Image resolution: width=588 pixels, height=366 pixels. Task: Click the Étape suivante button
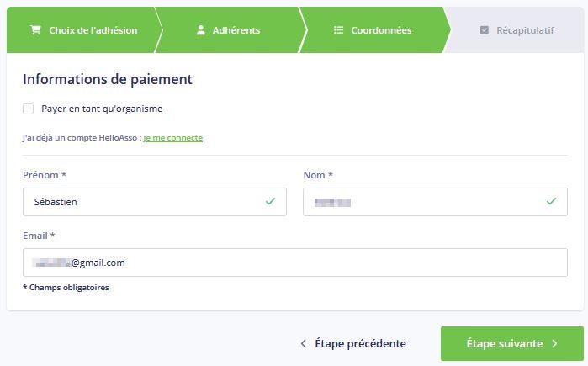(512, 343)
